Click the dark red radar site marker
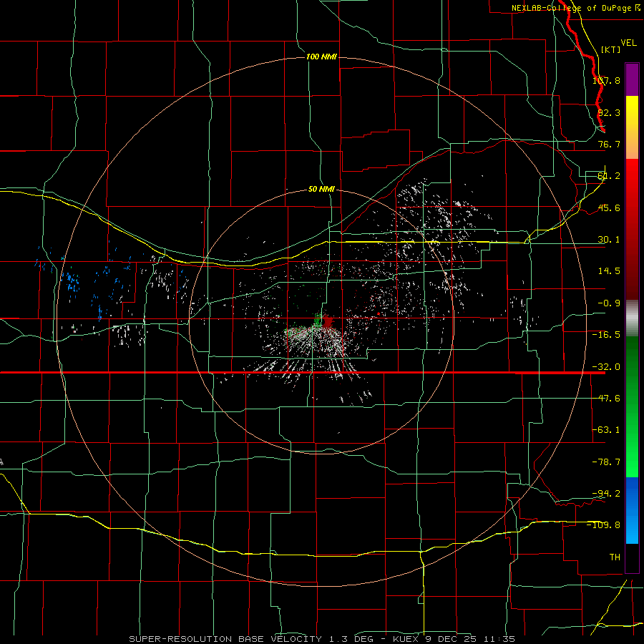This screenshot has width=644, height=644. [327, 321]
